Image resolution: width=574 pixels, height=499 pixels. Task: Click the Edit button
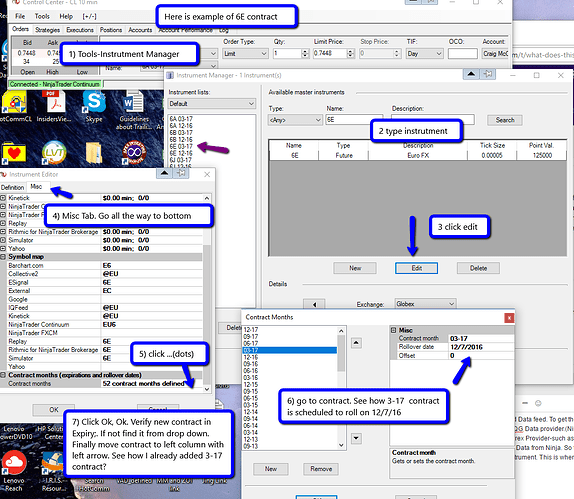click(416, 268)
